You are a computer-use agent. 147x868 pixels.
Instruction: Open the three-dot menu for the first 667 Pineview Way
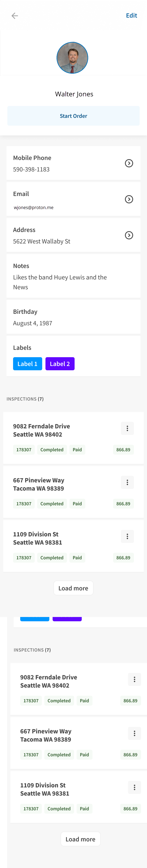click(127, 483)
